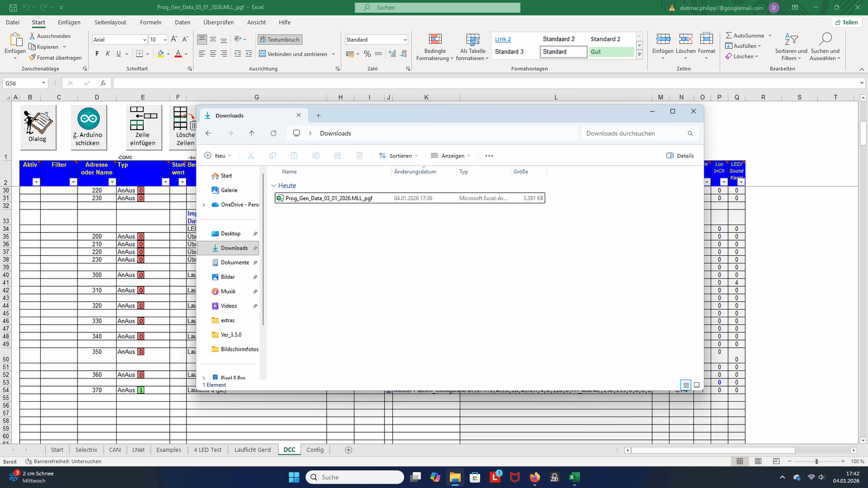Open the Formeln ribbon tab
The width and height of the screenshot is (868, 488).
(150, 22)
